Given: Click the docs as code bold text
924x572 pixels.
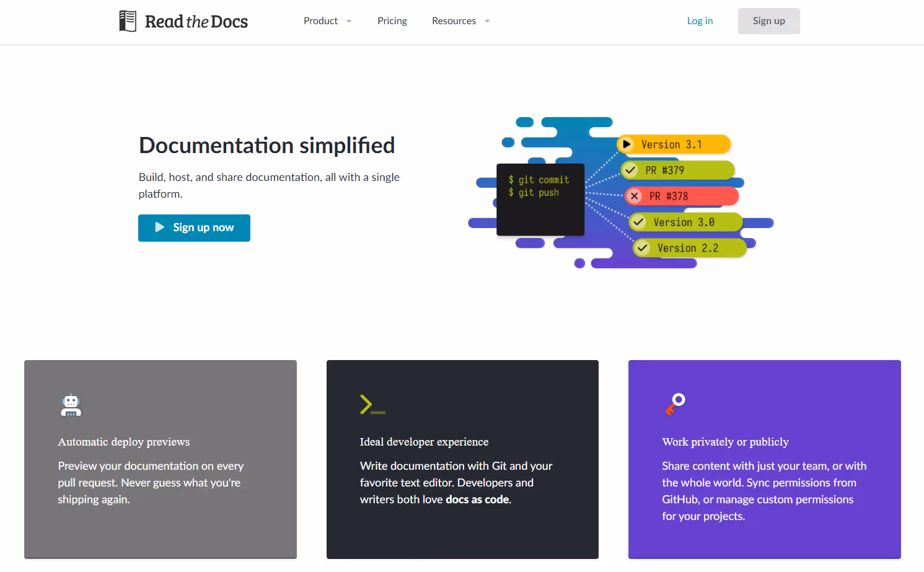Looking at the screenshot, I should pos(477,499).
